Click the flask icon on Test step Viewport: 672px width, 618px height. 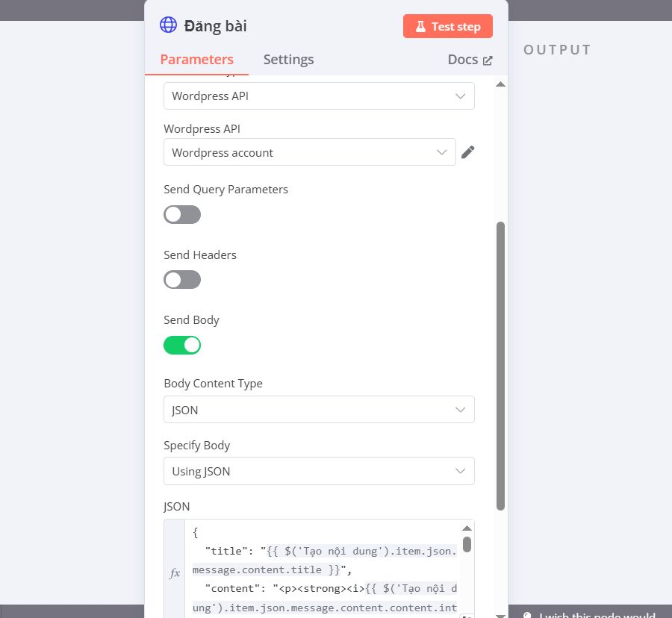(420, 27)
